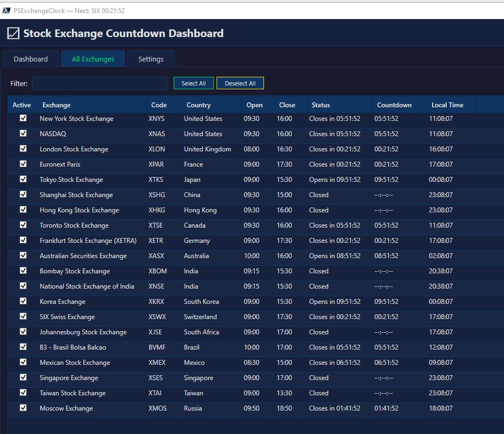The width and height of the screenshot is (504, 434).
Task: Click the 01:41:52 countdown for Moscow
Action: click(386, 408)
